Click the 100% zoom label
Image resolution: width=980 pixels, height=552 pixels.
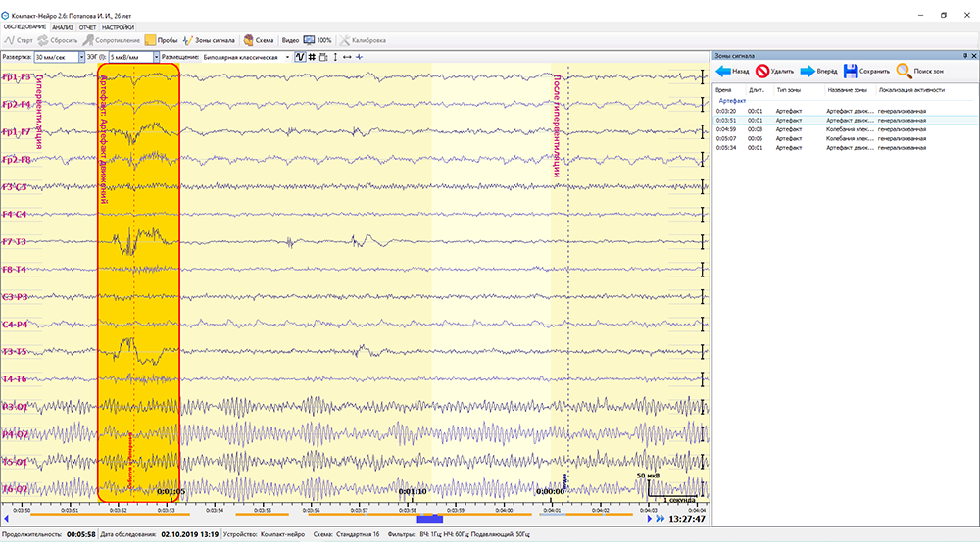pos(323,40)
